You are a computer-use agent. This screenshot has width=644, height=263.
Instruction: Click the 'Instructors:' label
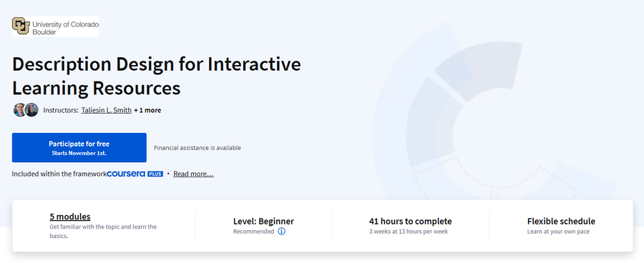click(x=61, y=110)
